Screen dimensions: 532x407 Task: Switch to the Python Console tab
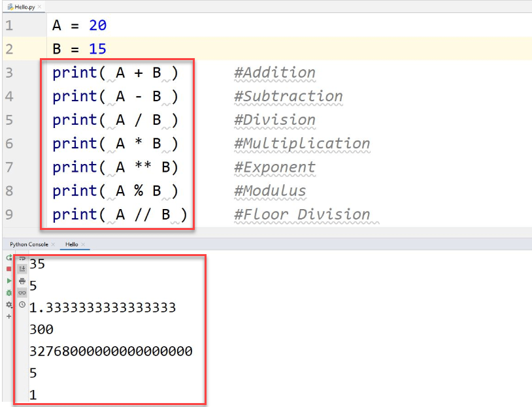coord(28,244)
